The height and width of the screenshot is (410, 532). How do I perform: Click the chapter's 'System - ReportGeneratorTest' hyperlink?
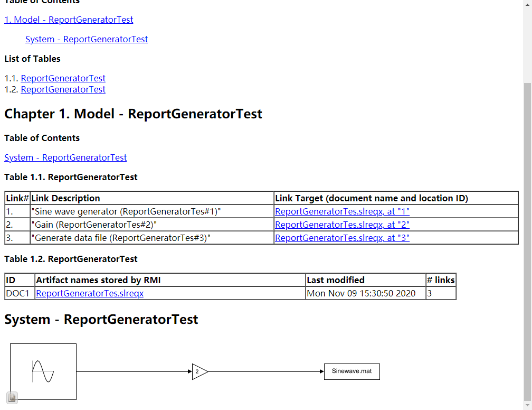click(x=65, y=157)
